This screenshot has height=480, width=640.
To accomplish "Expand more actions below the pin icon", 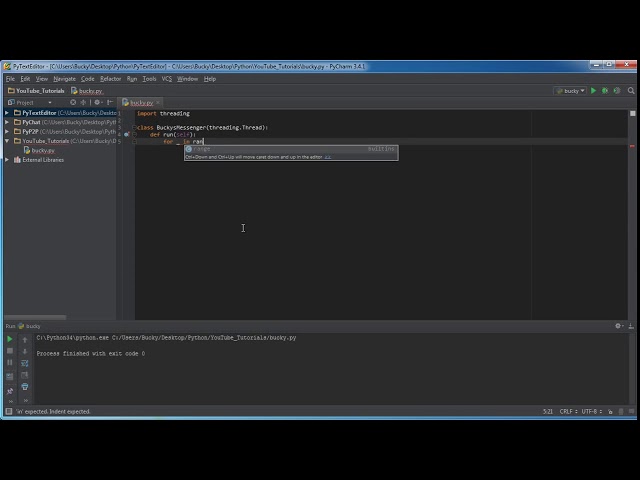I will (11, 401).
